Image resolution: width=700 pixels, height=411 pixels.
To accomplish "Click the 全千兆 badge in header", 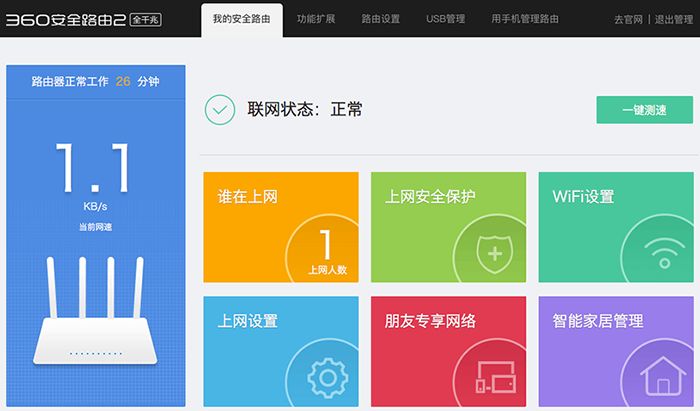I will pyautogui.click(x=146, y=20).
